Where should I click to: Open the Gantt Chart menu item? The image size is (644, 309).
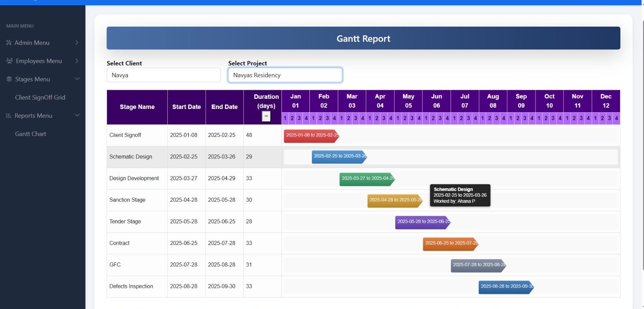pyautogui.click(x=30, y=134)
